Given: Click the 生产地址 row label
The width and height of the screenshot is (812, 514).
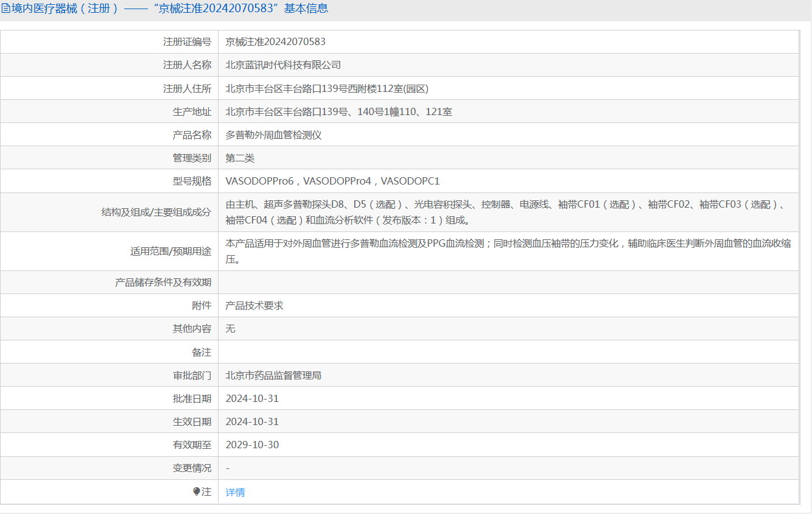Looking at the screenshot, I should [x=192, y=111].
